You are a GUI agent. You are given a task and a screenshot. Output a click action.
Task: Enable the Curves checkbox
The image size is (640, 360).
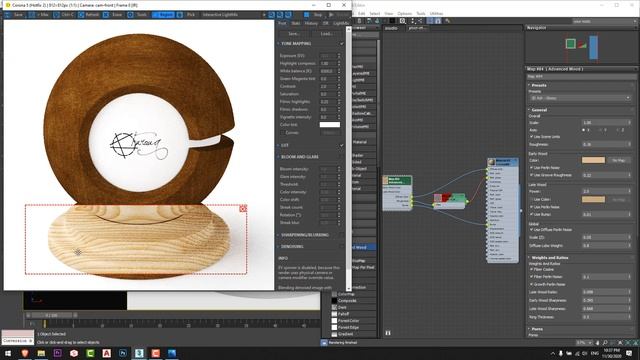click(x=282, y=133)
